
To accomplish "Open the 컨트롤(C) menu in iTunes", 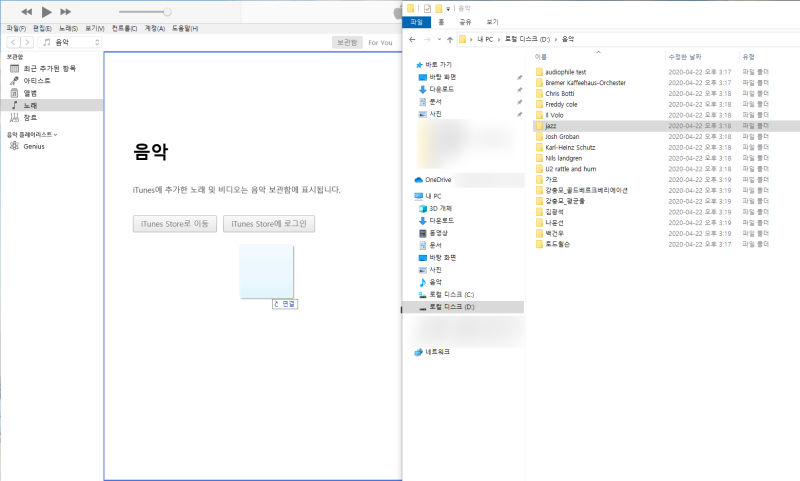I will point(124,29).
